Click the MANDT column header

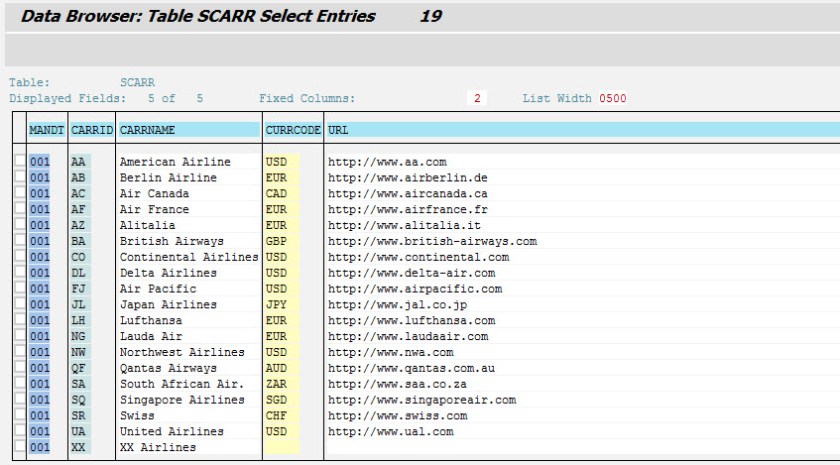pyautogui.click(x=47, y=130)
